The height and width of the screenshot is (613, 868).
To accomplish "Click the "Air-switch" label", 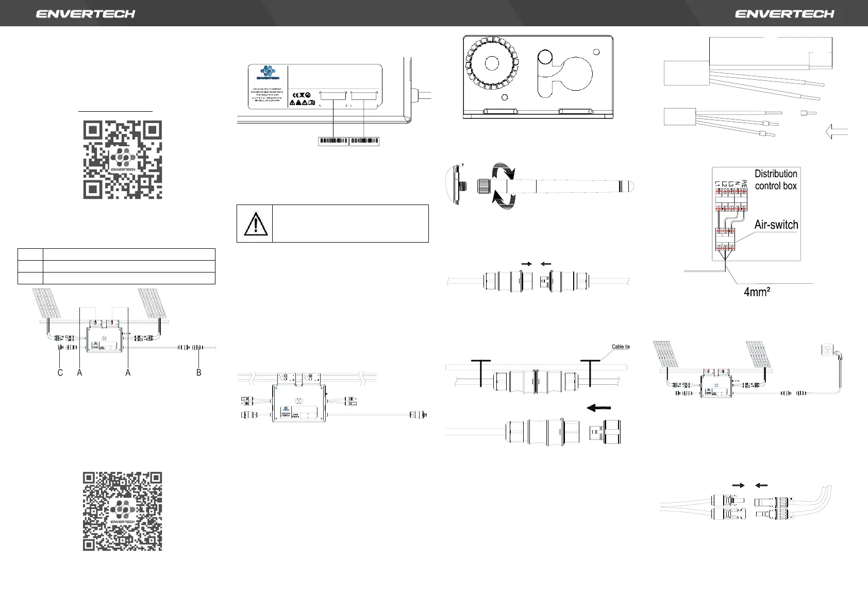I will [776, 225].
